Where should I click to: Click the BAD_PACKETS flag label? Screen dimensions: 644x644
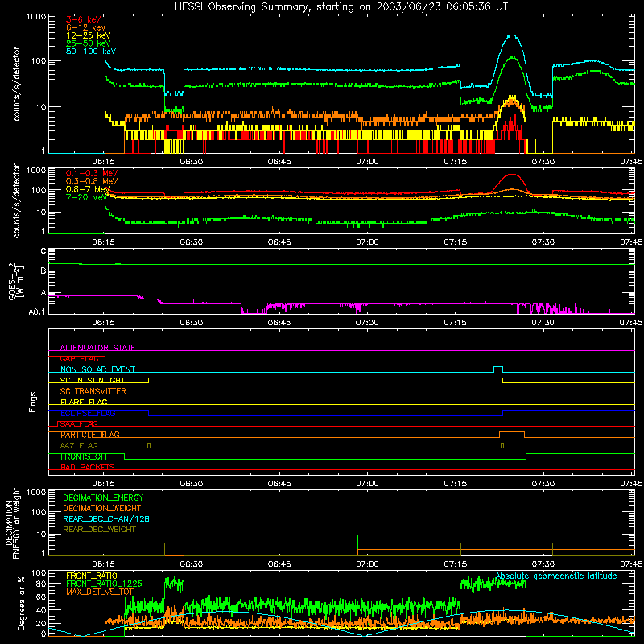click(x=88, y=467)
